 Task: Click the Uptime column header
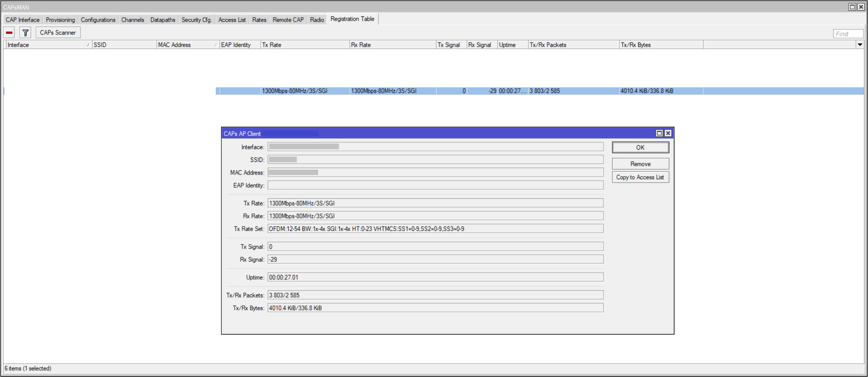click(513, 45)
